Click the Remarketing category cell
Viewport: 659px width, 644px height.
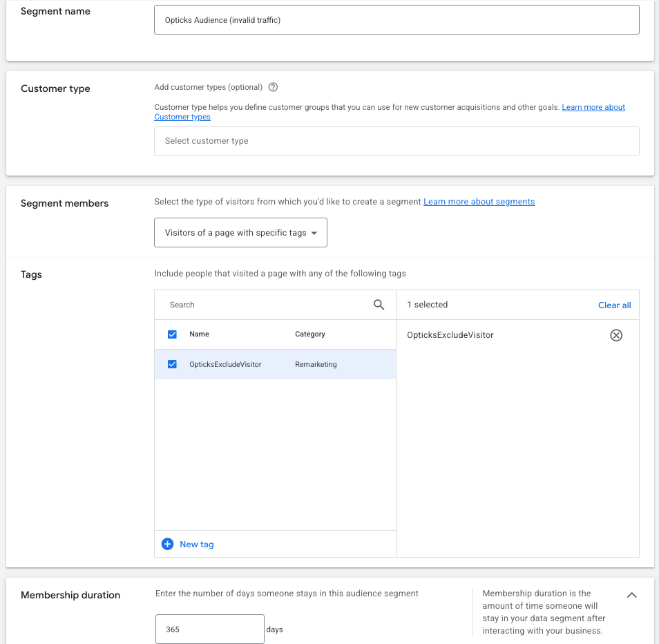[x=316, y=364]
